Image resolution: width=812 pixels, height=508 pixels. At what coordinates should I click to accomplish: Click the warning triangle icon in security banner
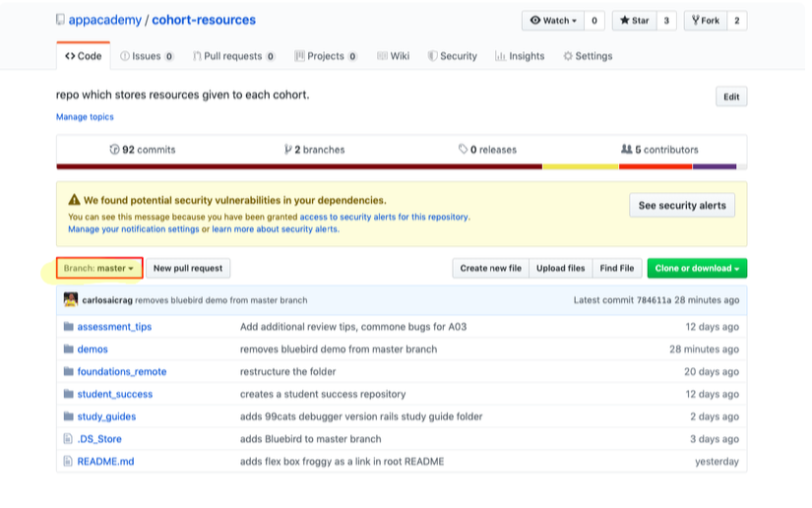(x=74, y=200)
